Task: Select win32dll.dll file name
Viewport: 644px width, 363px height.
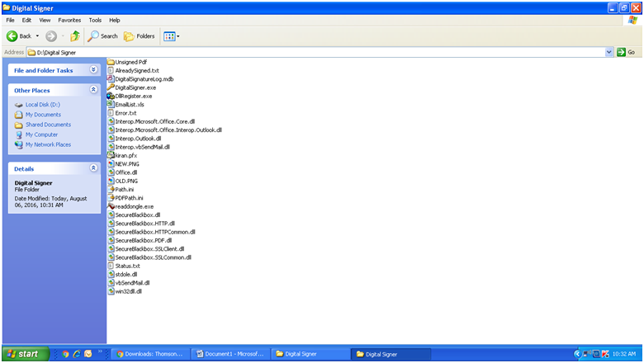Action: (x=129, y=291)
